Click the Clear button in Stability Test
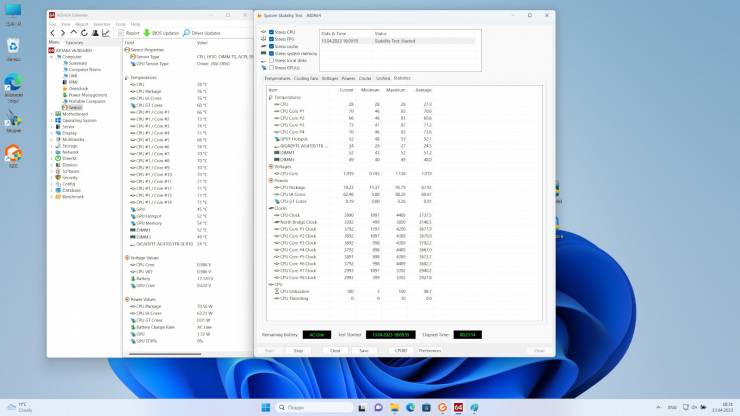 pyautogui.click(x=335, y=351)
